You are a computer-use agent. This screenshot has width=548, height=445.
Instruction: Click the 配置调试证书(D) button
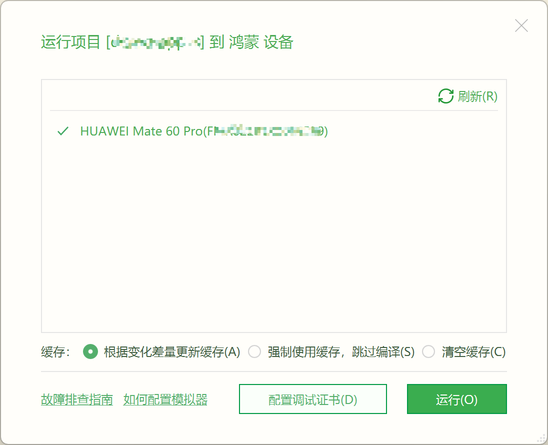coord(313,399)
